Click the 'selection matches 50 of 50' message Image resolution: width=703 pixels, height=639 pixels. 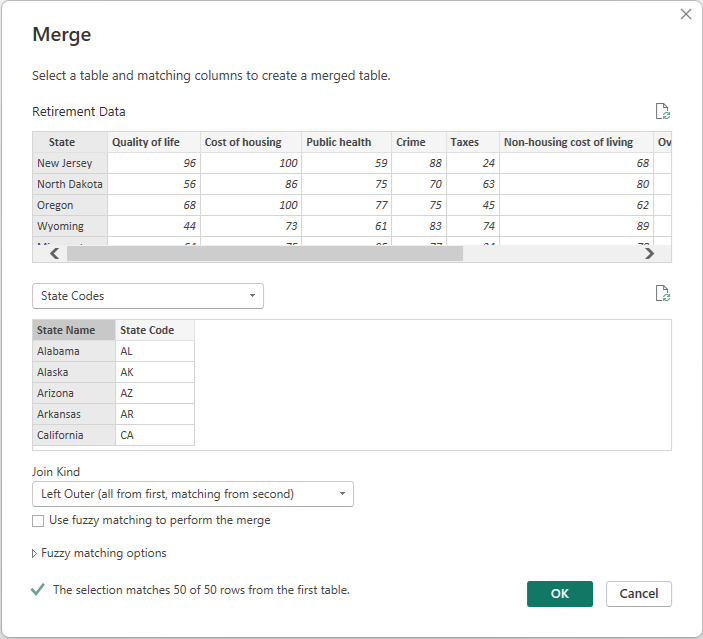pyautogui.click(x=201, y=590)
